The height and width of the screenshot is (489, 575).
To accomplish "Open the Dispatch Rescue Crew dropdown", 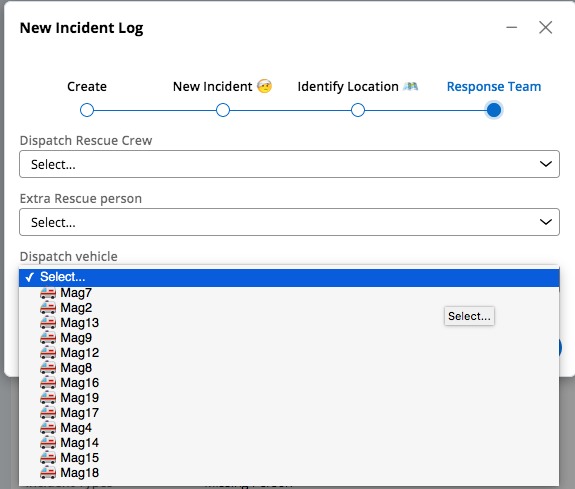I will click(289, 164).
